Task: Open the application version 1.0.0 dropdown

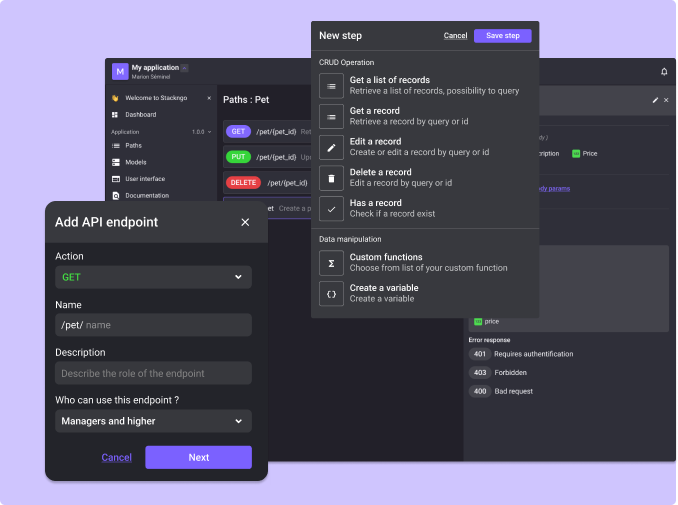Action: [201, 132]
